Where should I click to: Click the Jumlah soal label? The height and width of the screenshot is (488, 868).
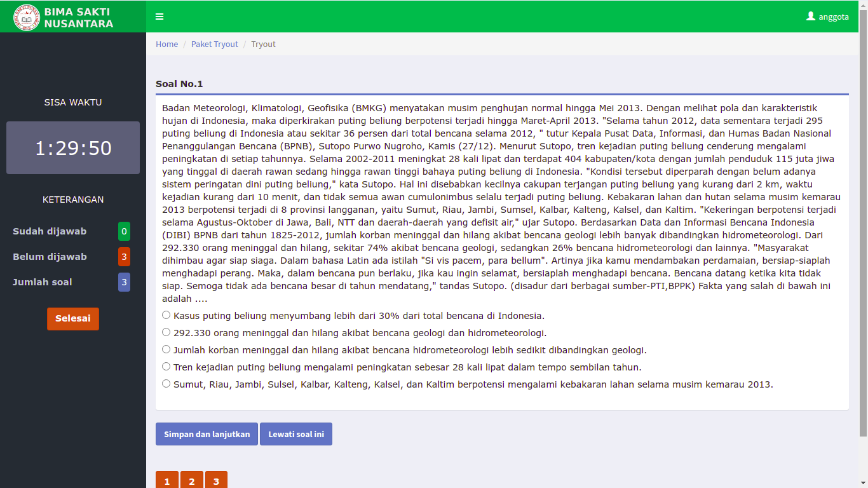pyautogui.click(x=43, y=282)
